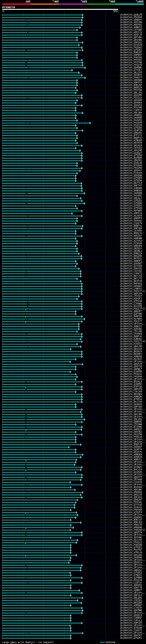Select the UniRef100_Q8LEN1 label
The width and height of the screenshot is (146, 644).
point(131,598)
